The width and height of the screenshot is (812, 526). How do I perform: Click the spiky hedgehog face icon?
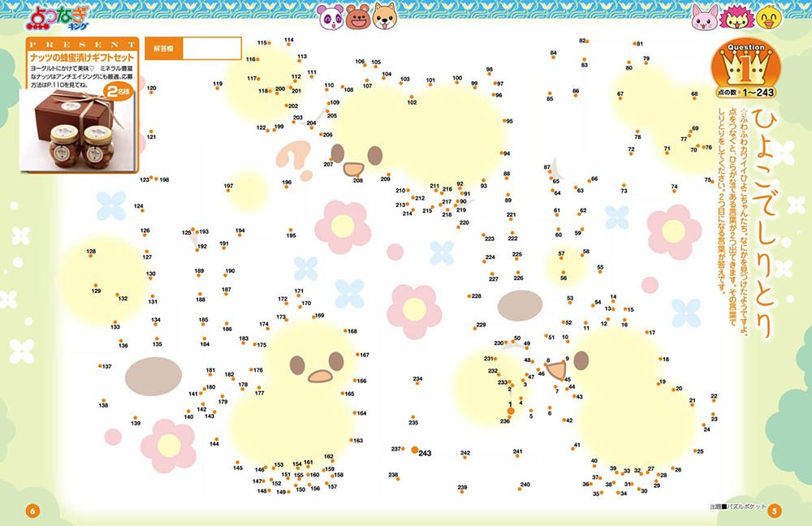click(x=736, y=18)
